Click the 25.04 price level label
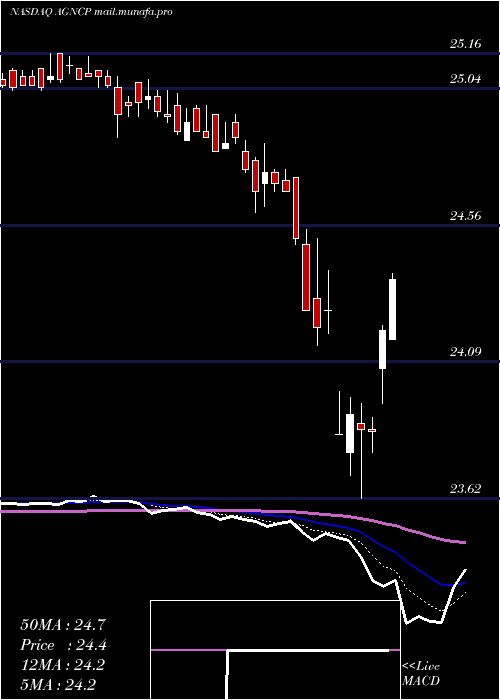The image size is (500, 700). (x=466, y=79)
